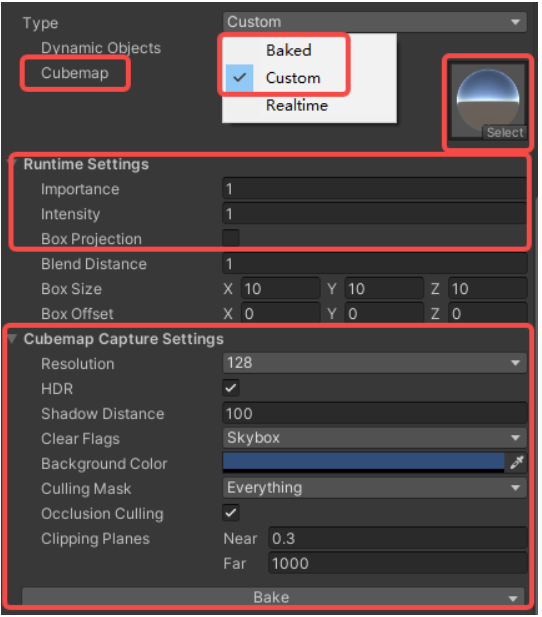Image resolution: width=542 pixels, height=617 pixels.
Task: Open the Culling Mask Everything dropdown
Action: 374,488
